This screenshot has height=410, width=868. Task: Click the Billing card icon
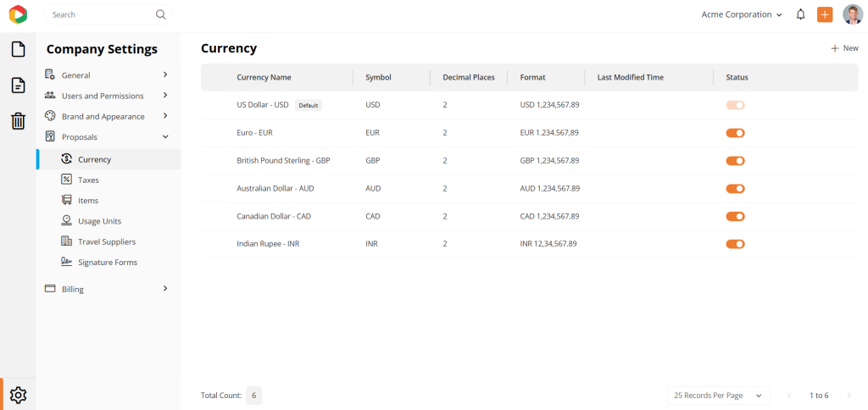(50, 288)
